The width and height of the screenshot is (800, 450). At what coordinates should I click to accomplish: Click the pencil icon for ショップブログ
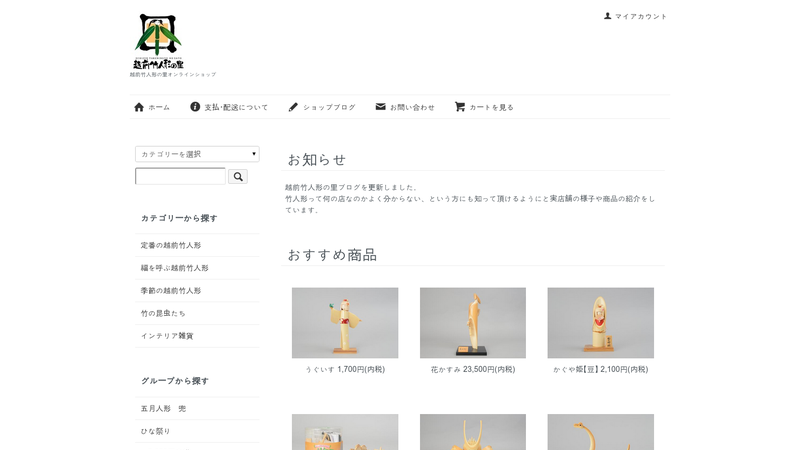tap(293, 107)
